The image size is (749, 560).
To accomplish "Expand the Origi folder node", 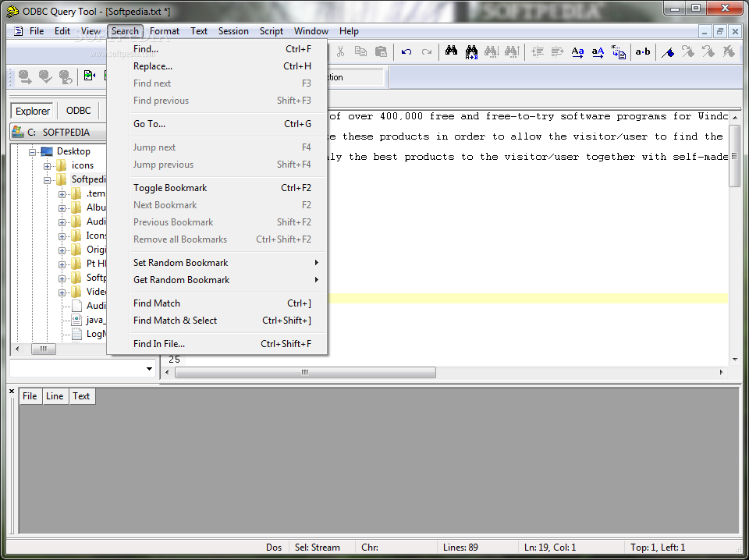I will point(62,250).
